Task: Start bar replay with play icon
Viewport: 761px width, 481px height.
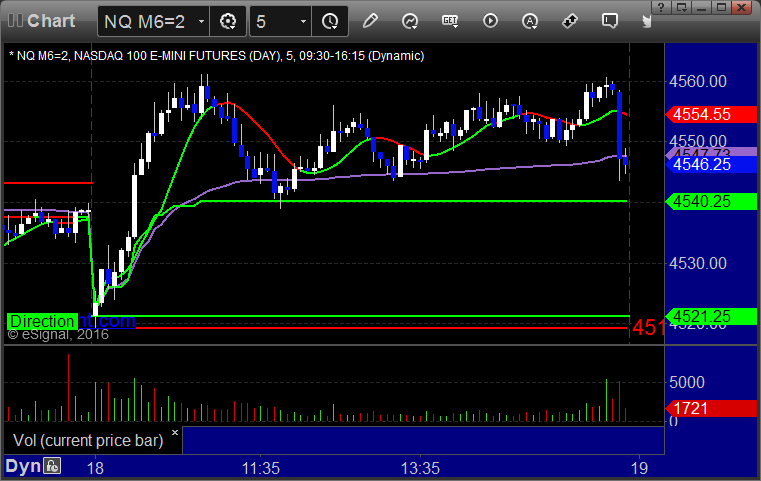Action: 490,21
